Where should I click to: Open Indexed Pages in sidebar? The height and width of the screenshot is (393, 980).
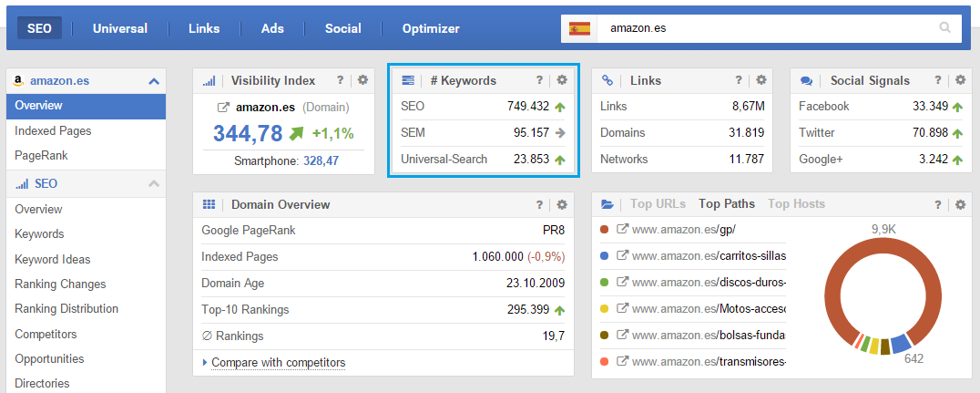53,130
